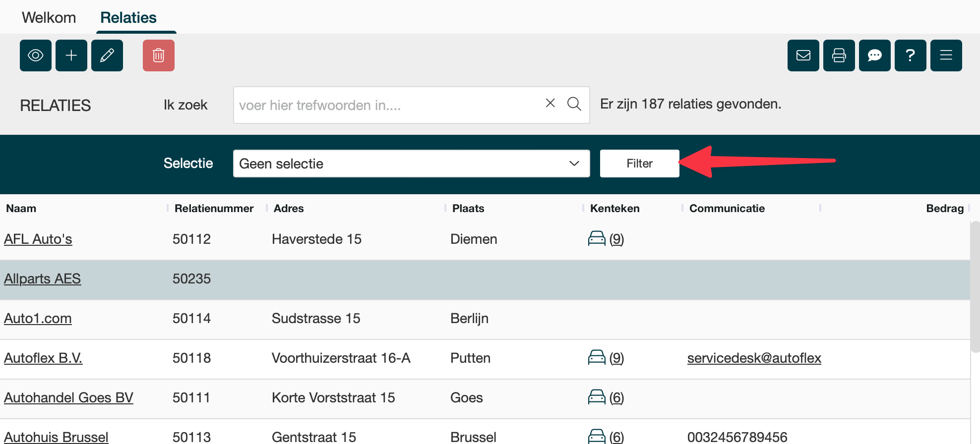Select the Relaties tab
Screen dimensions: 980x444
128,18
